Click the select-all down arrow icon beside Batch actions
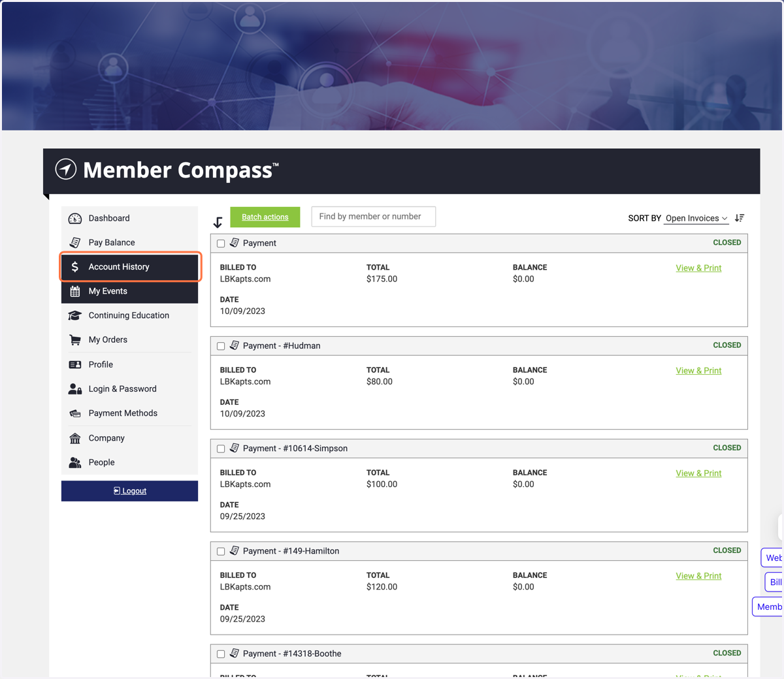The width and height of the screenshot is (784, 679). pyautogui.click(x=218, y=222)
